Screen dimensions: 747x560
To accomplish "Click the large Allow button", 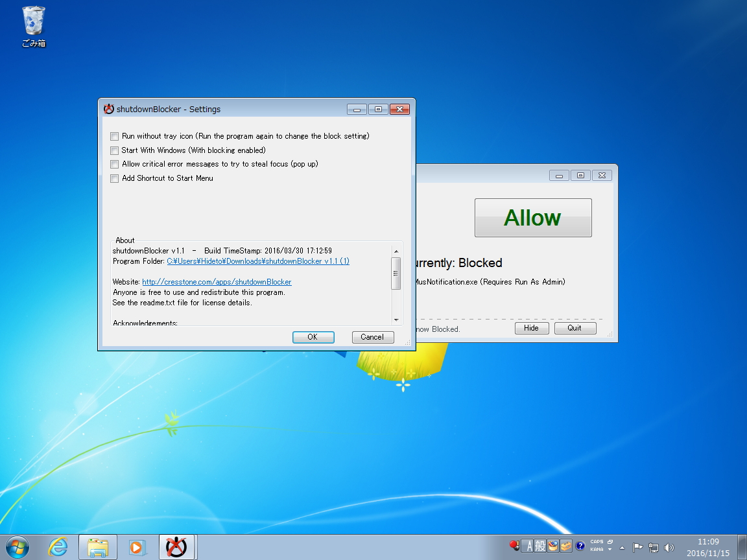I will [x=533, y=218].
